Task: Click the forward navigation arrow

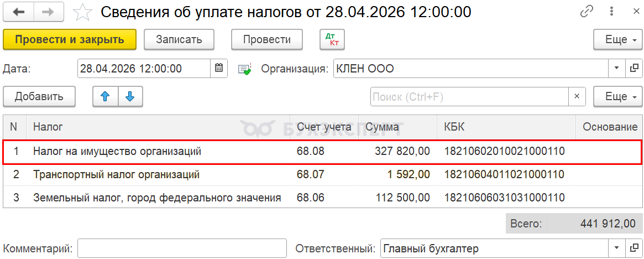Action: (48, 12)
